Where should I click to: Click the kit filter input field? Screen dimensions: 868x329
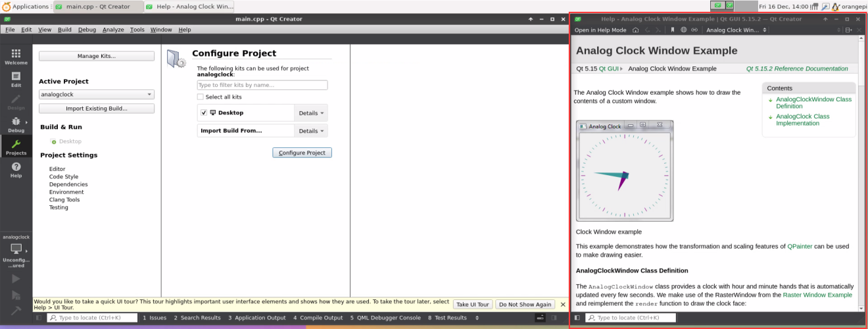point(262,85)
